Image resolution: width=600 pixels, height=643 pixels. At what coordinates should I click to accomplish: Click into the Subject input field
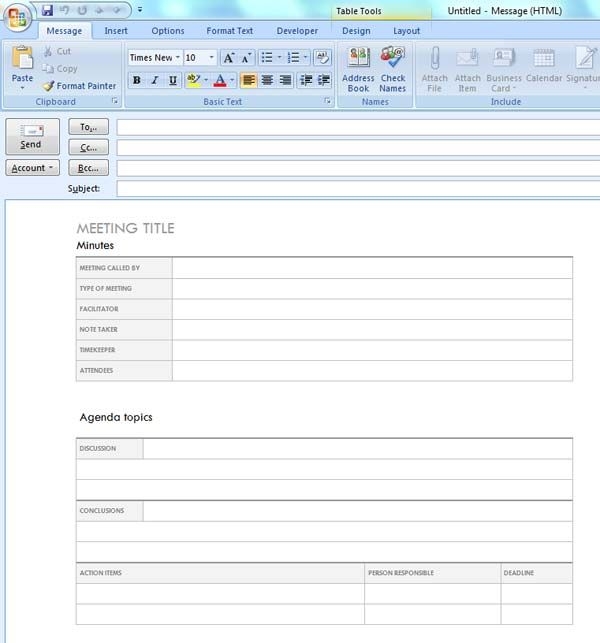pos(358,189)
